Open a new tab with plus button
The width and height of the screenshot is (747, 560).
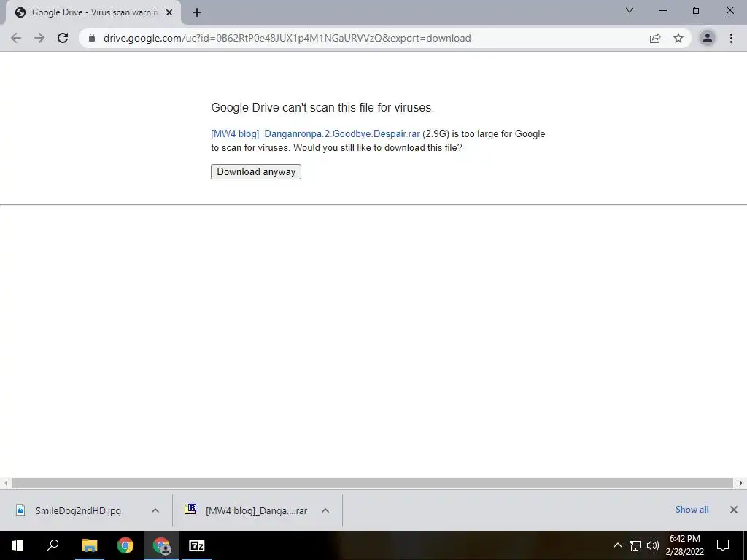point(197,13)
